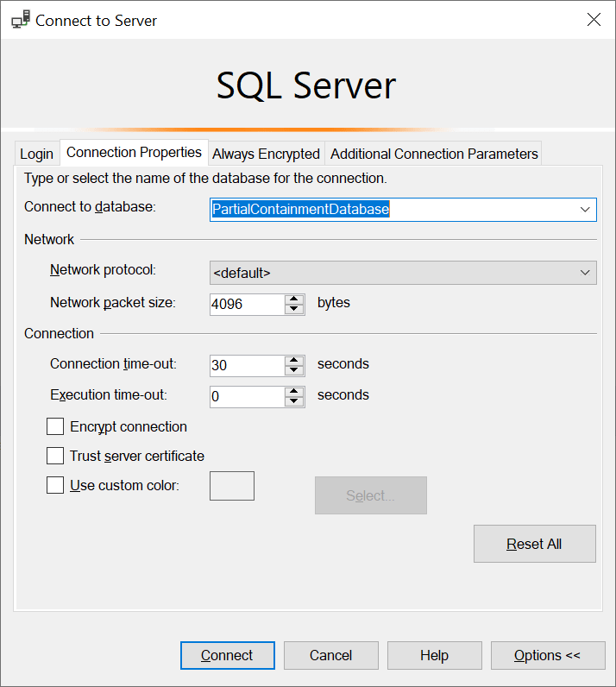Enable the Encrypt connection checkbox

pos(55,426)
